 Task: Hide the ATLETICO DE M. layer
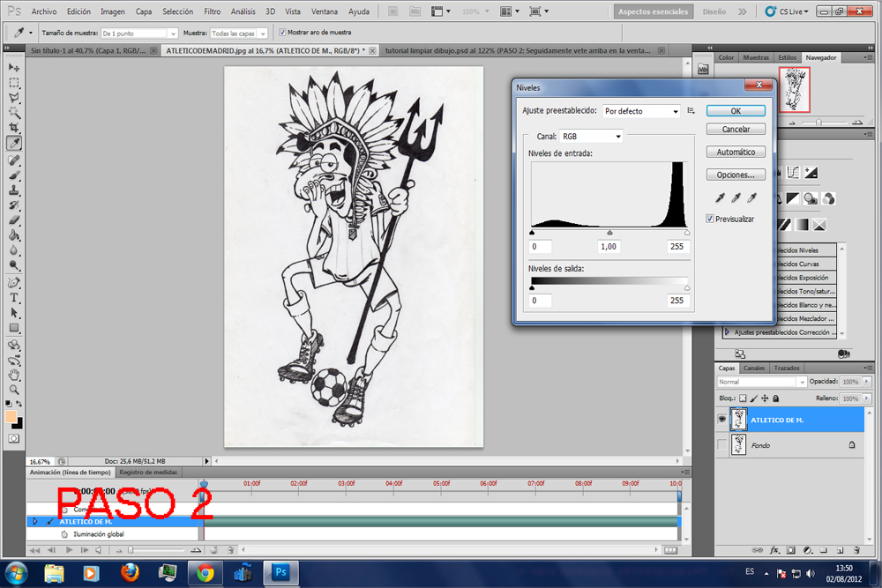click(721, 420)
